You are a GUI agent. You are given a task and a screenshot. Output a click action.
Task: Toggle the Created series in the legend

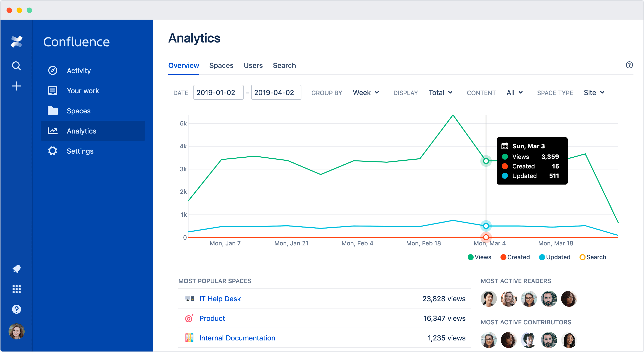click(515, 257)
